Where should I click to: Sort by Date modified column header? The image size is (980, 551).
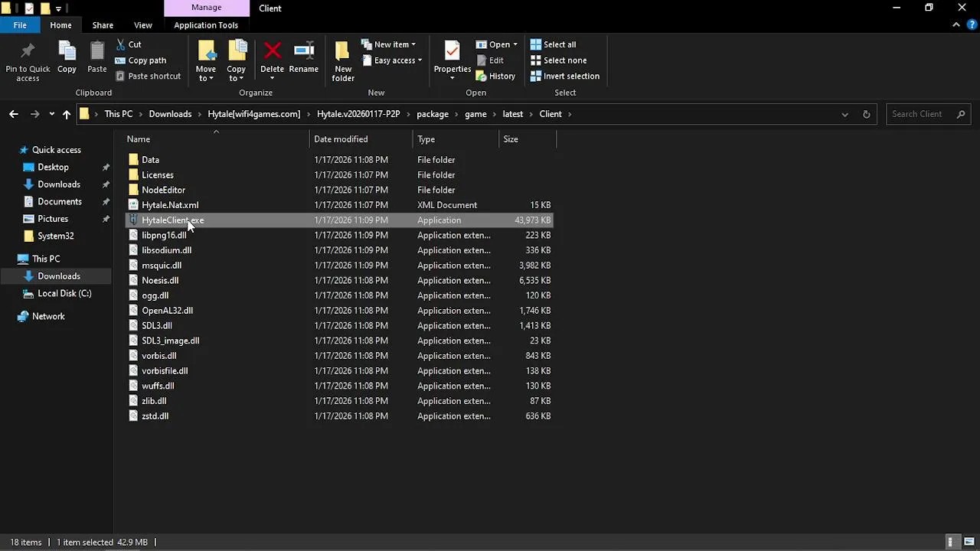click(x=361, y=139)
